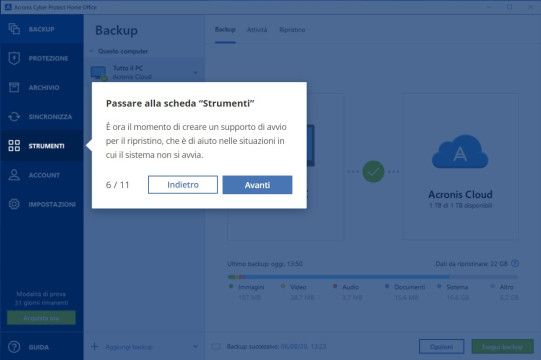This screenshot has width=541, height=360.
Task: Click the plus icon for Aggiungi backup
Action: click(95, 346)
